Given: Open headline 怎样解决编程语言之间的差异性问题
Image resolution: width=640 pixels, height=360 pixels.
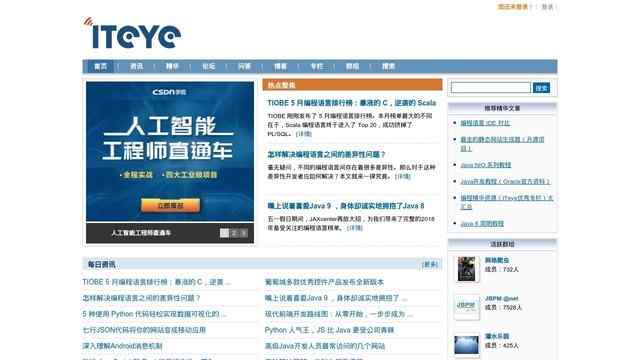Looking at the screenshot, I should [326, 154].
